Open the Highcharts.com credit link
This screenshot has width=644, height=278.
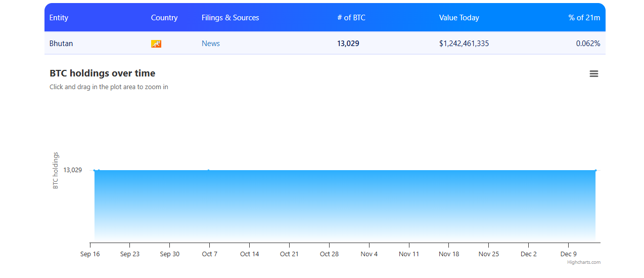[584, 262]
